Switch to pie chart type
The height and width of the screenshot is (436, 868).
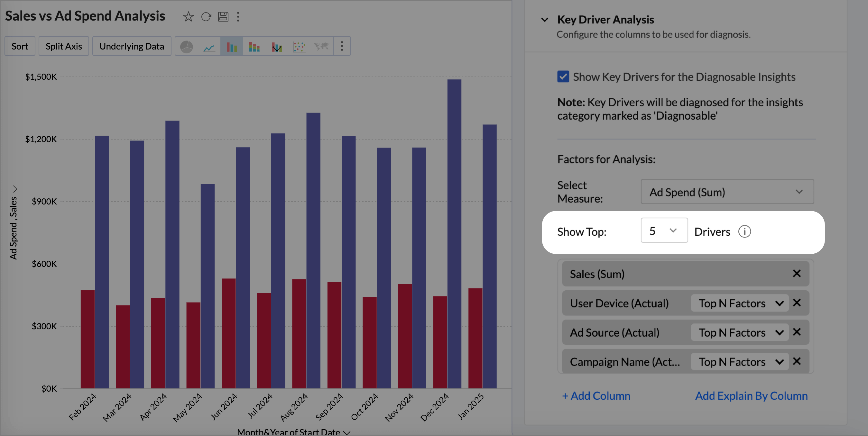pos(186,47)
